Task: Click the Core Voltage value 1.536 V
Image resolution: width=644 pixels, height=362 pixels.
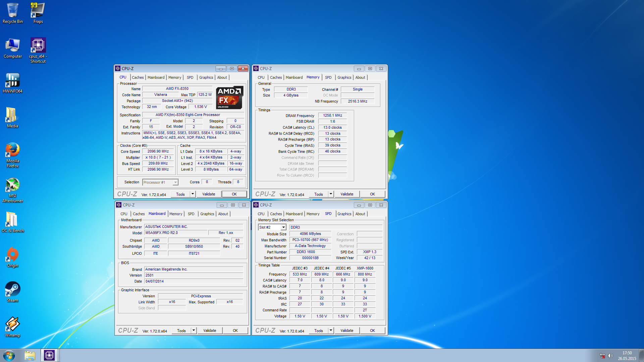Action: click(x=200, y=107)
